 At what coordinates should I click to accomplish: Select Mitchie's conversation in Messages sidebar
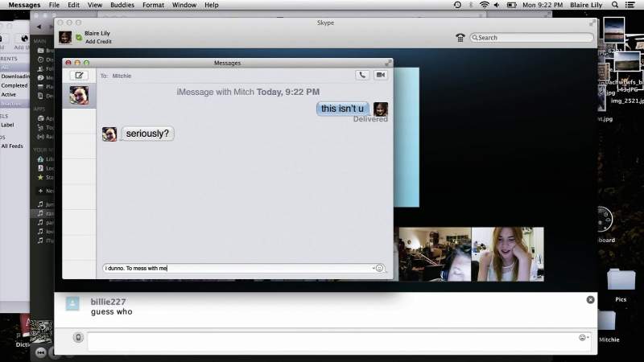79,96
